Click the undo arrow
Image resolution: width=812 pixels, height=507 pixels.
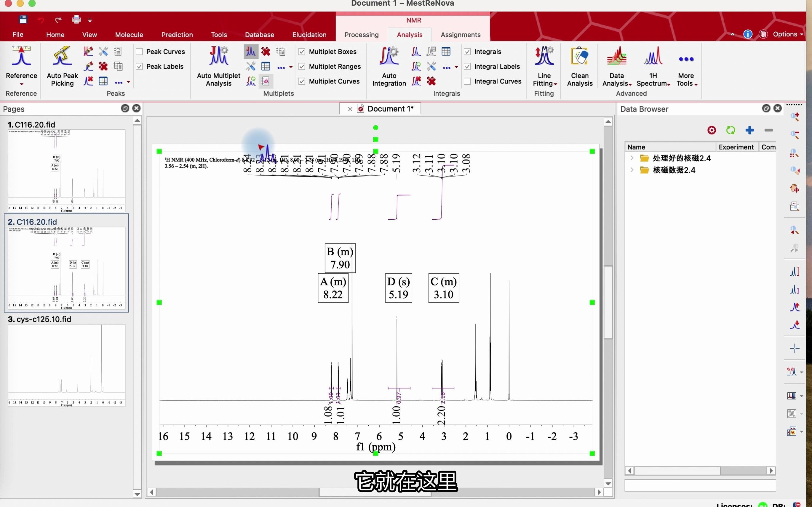pyautogui.click(x=41, y=20)
